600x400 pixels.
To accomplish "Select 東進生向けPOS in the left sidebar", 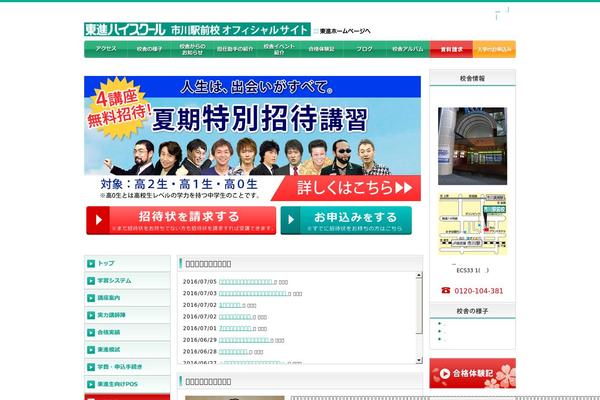I will pos(127,384).
